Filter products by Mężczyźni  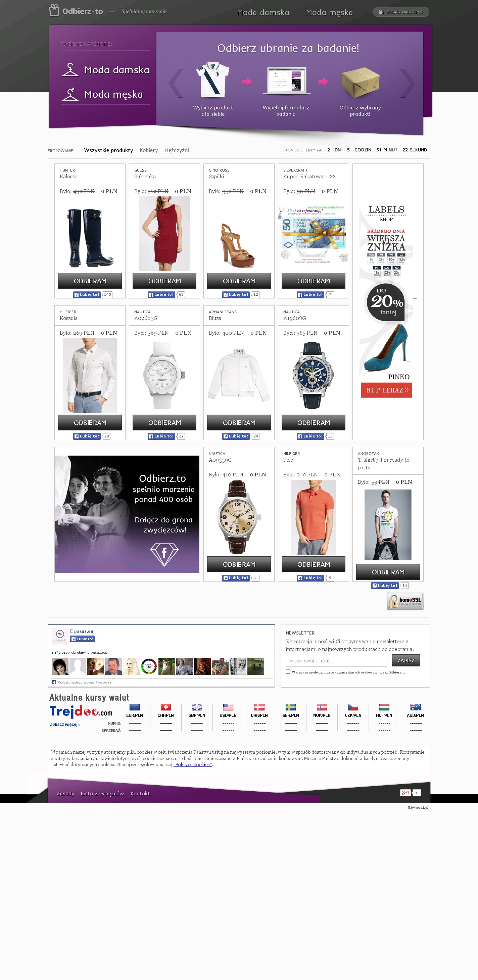pos(177,150)
